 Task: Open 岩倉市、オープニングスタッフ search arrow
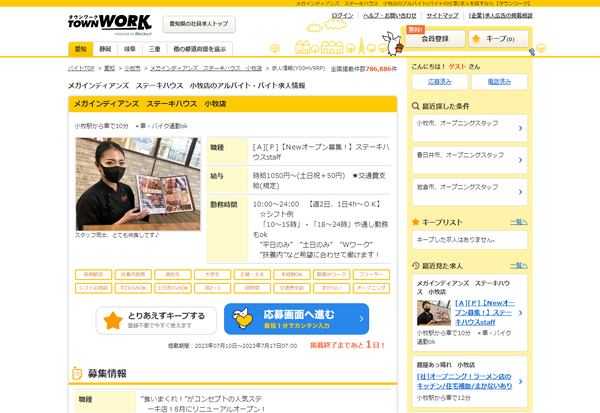pyautogui.click(x=520, y=192)
